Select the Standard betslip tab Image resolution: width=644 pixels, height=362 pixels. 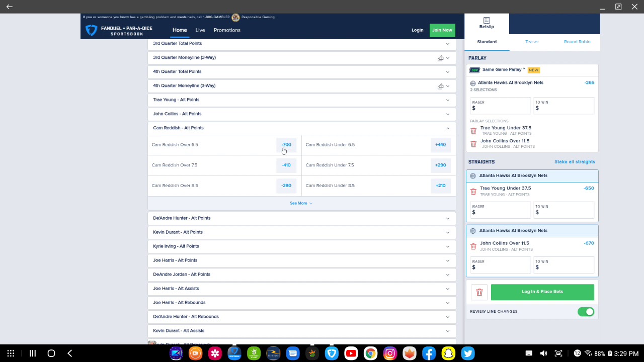(x=487, y=42)
